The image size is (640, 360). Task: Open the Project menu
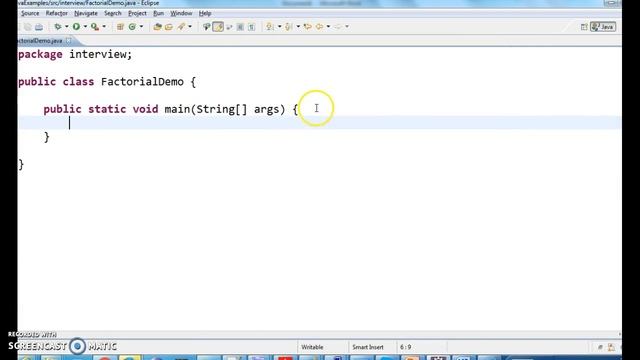click(137, 13)
